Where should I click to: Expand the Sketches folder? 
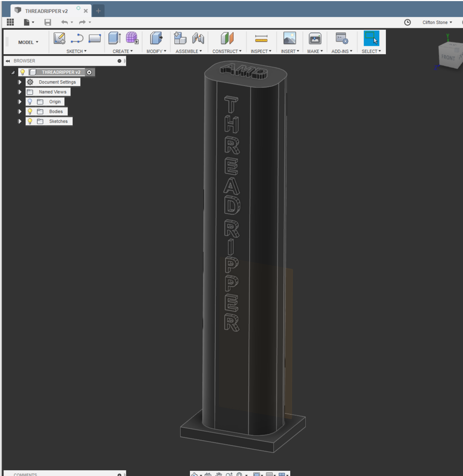pos(20,121)
